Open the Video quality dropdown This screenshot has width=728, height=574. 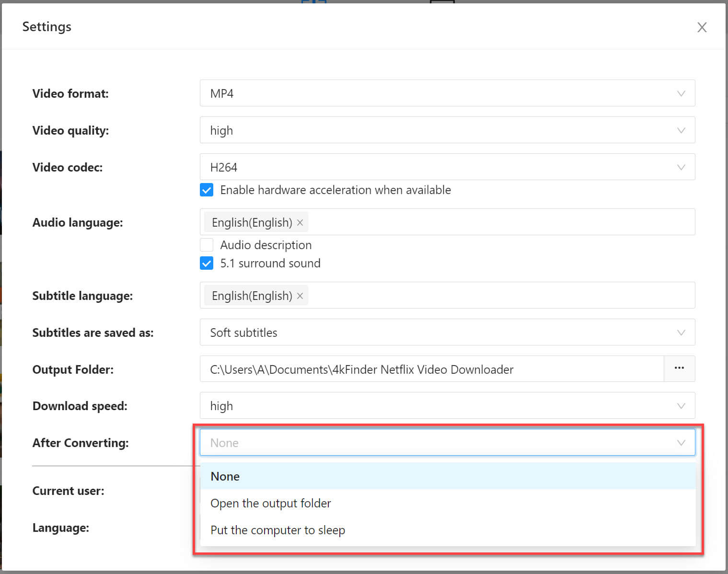click(447, 130)
